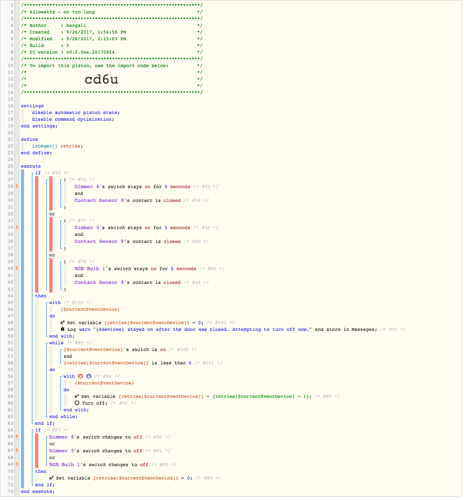Screen dimensions: 464x500
Task: Click the 'if' statement on line 64
Action: pos(38,431)
